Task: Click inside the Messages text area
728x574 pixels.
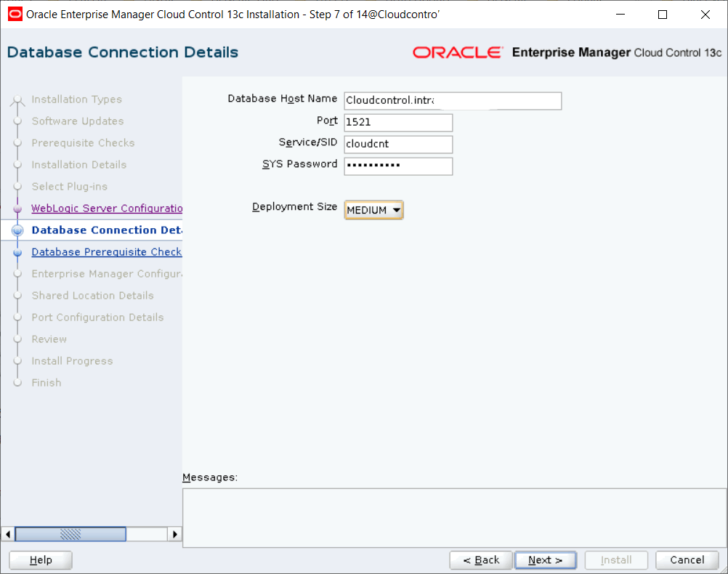Action: tap(455, 518)
